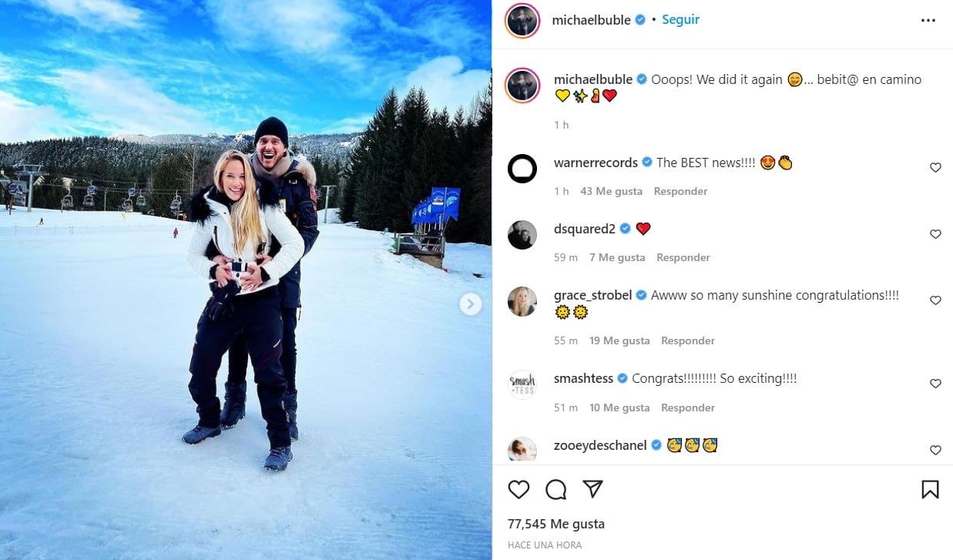Like the grace_strobel comment heart

tap(935, 300)
